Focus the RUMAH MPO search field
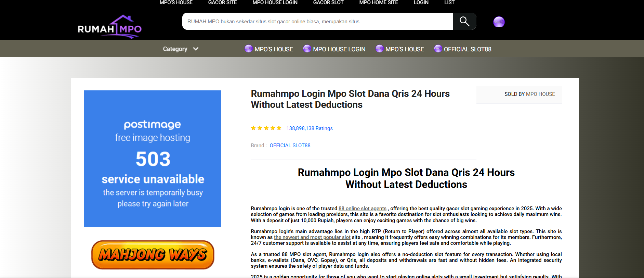The height and width of the screenshot is (278, 644). click(x=317, y=21)
